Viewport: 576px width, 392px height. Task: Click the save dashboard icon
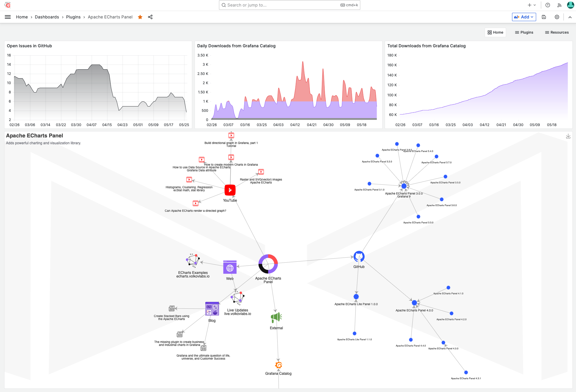(544, 17)
